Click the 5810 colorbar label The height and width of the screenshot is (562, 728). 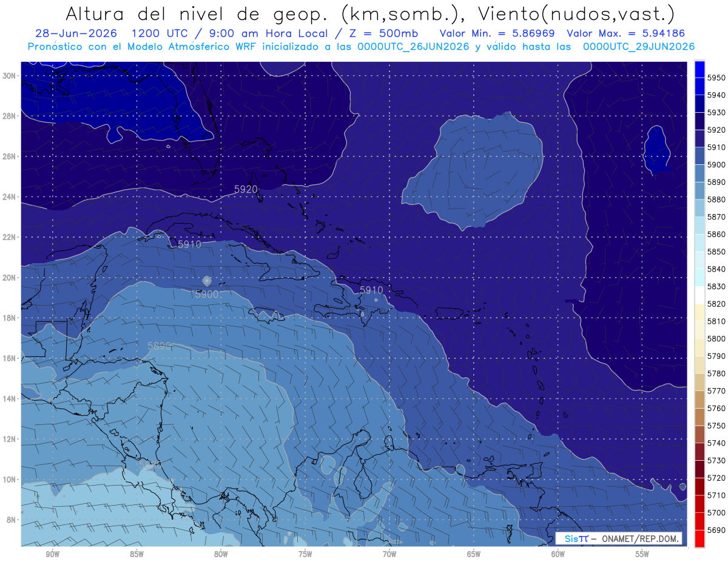[716, 321]
